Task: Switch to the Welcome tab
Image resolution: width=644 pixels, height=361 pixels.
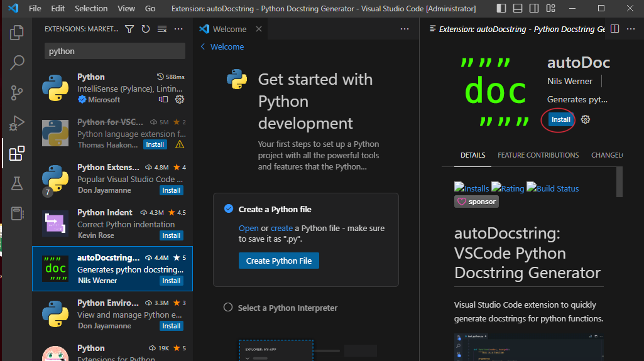Action: point(229,29)
